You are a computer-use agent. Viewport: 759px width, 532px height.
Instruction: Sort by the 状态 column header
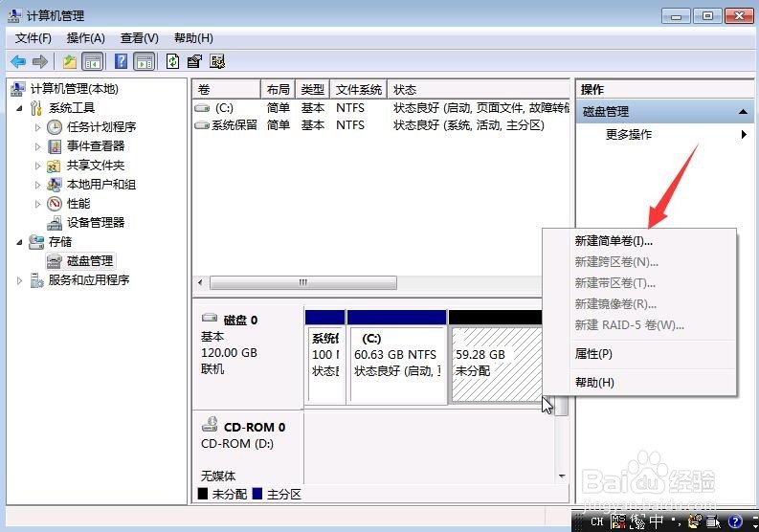click(x=479, y=90)
